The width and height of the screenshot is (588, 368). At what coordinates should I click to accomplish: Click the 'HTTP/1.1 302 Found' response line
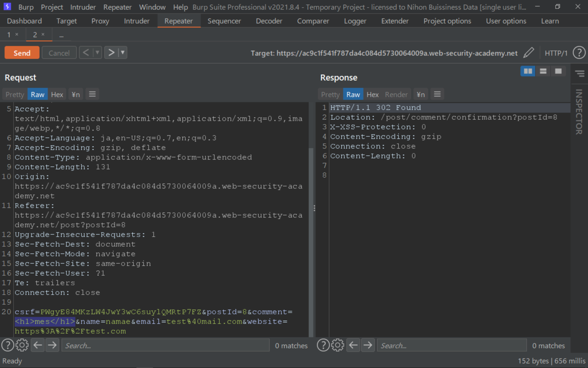376,107
